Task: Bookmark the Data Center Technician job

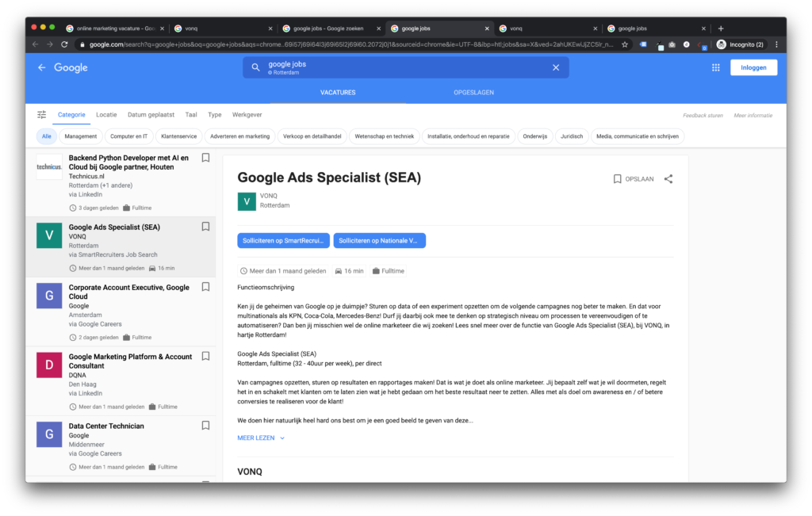Action: tap(205, 426)
